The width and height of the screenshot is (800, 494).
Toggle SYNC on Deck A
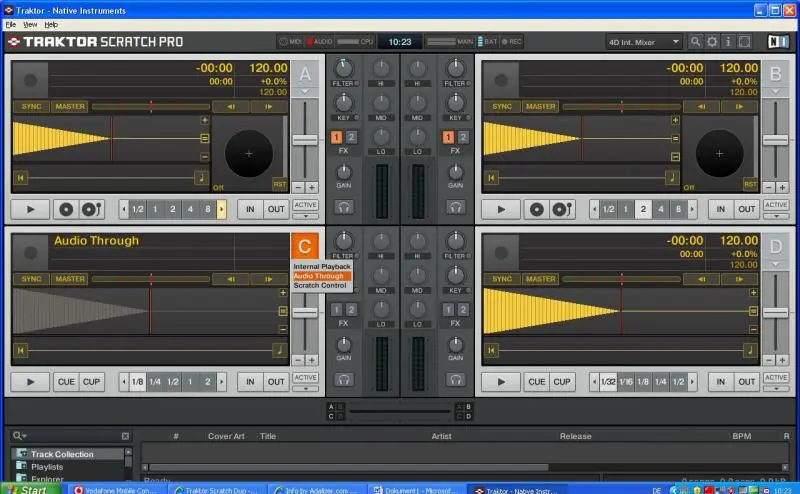[31, 106]
